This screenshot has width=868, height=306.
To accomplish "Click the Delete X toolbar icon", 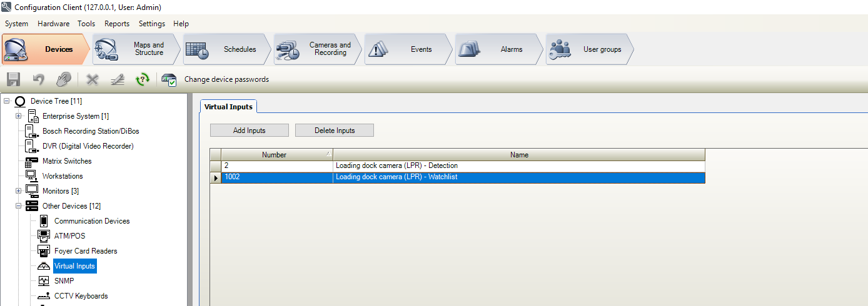I will (93, 79).
